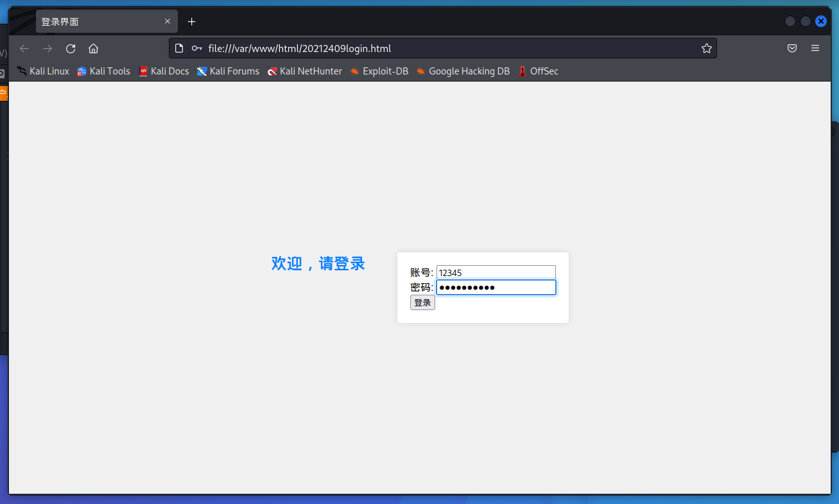Open the Kali Forums bookmark
The height and width of the screenshot is (504, 839).
coord(228,71)
